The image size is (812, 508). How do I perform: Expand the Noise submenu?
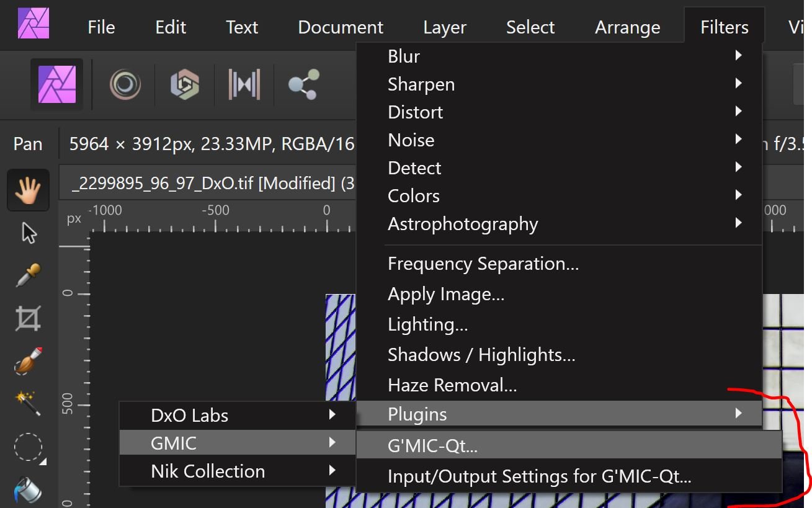tap(559, 140)
